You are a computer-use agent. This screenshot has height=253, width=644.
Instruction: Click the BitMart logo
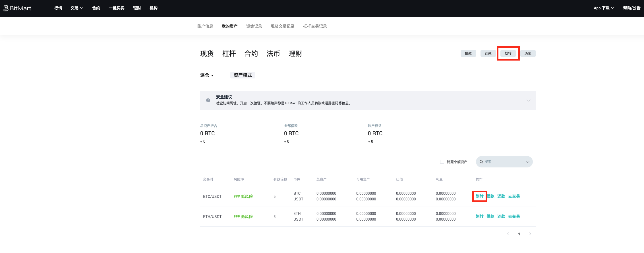click(x=17, y=8)
